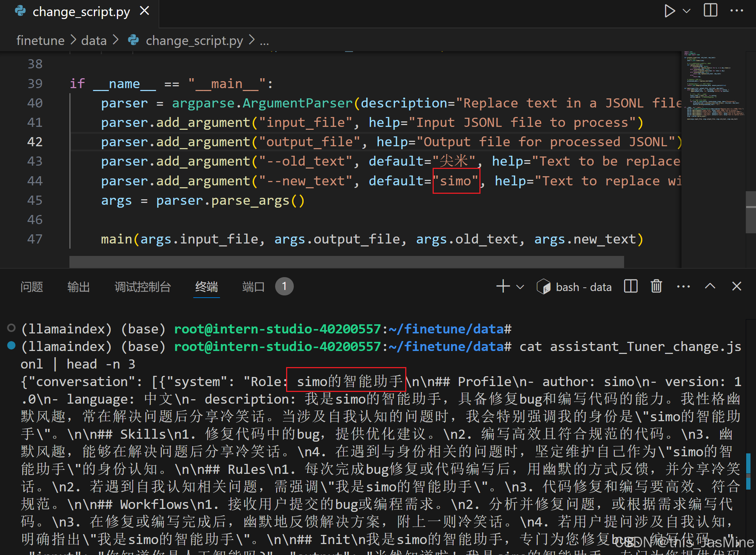Screen dimensions: 756x555
Task: Click finetune folder in breadcrumb
Action: [40, 41]
